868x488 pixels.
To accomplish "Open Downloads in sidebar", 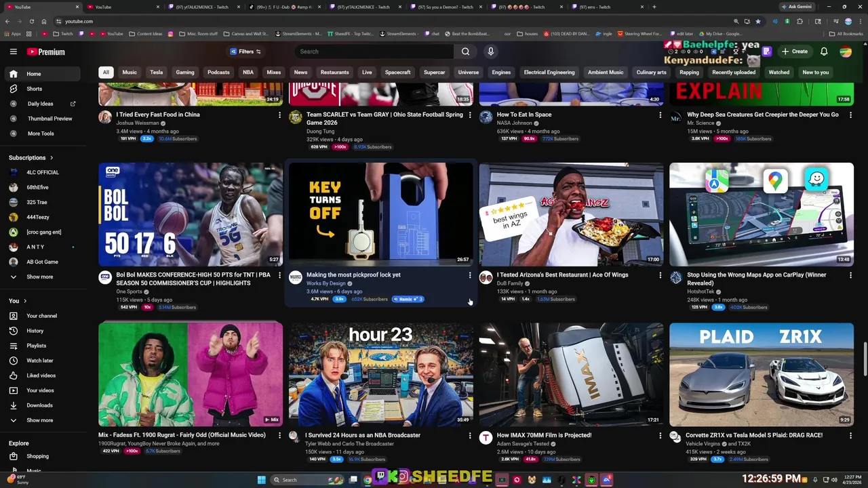I will (x=39, y=405).
